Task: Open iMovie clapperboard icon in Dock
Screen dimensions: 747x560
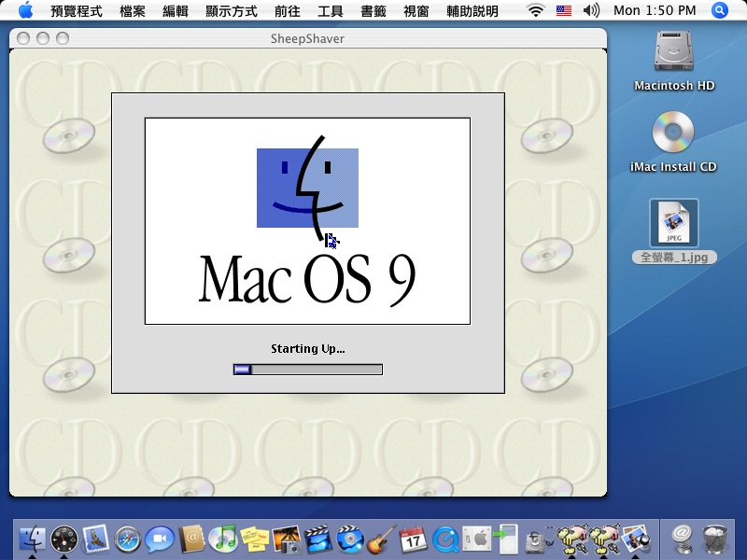Action: (x=318, y=539)
